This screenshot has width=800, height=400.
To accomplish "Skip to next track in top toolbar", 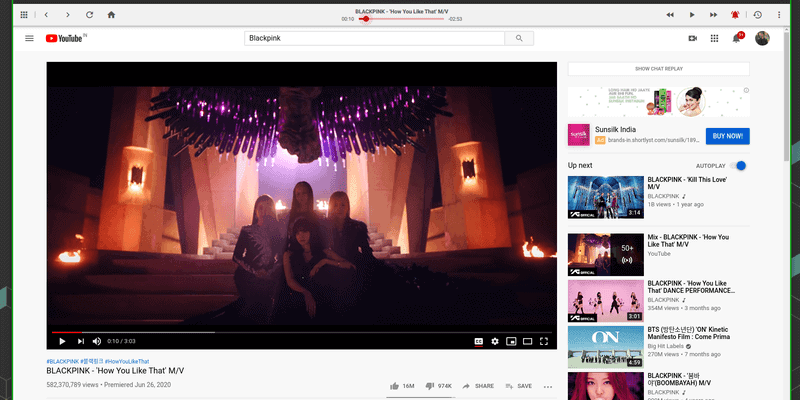I will (713, 15).
